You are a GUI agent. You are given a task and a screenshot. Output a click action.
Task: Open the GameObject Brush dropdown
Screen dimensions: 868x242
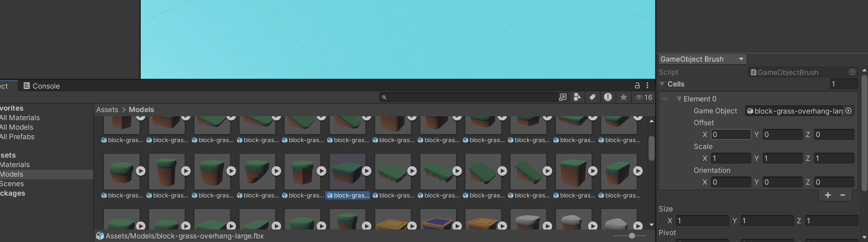tap(702, 59)
